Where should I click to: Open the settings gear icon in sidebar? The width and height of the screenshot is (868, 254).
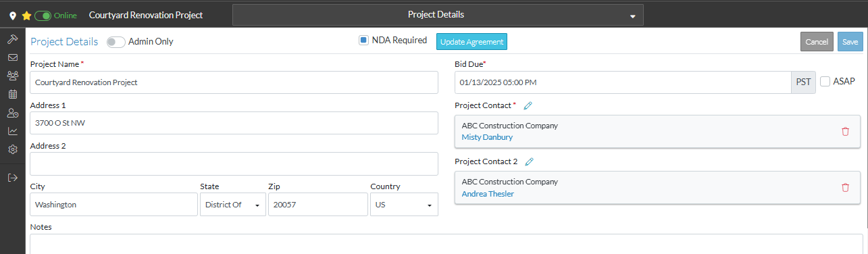pos(12,149)
